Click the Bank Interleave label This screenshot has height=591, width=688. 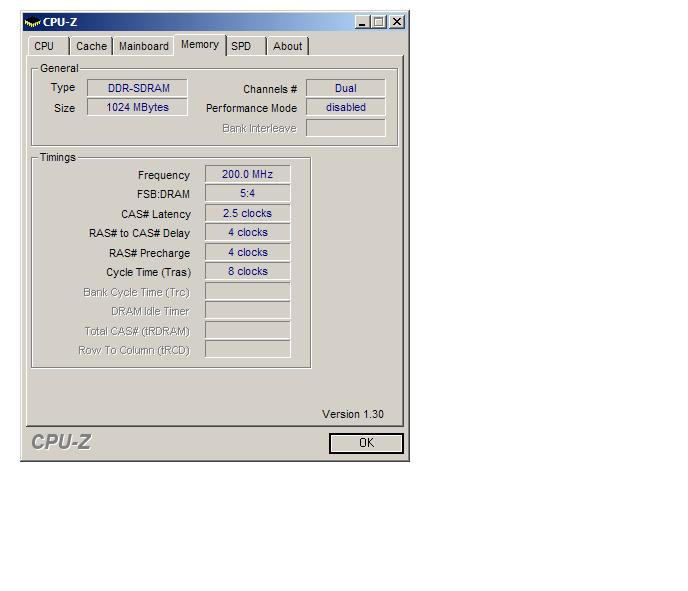(x=259, y=128)
